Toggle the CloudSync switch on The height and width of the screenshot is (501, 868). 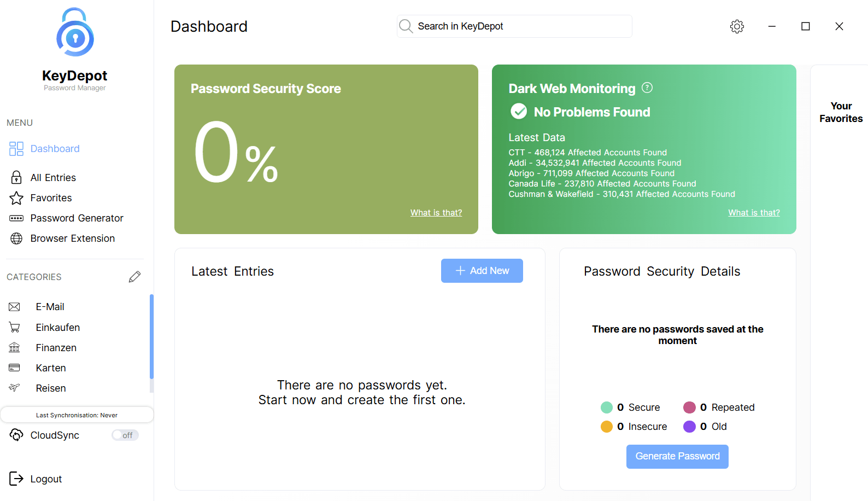pyautogui.click(x=125, y=435)
